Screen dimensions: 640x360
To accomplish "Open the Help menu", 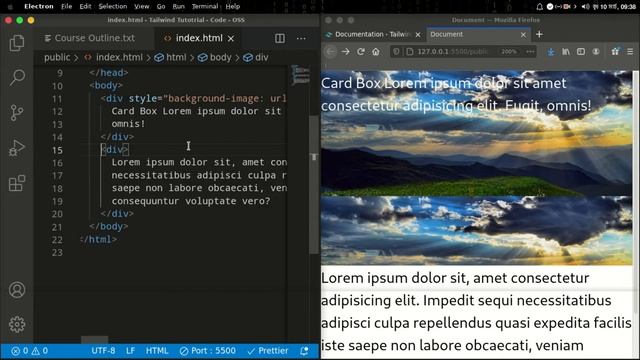I will [x=233, y=7].
